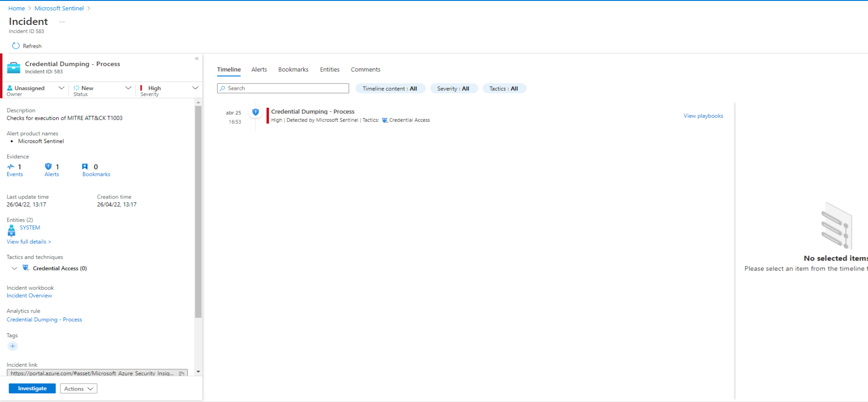Switch to the Entities tab
The height and width of the screenshot is (402, 868).
tap(330, 69)
